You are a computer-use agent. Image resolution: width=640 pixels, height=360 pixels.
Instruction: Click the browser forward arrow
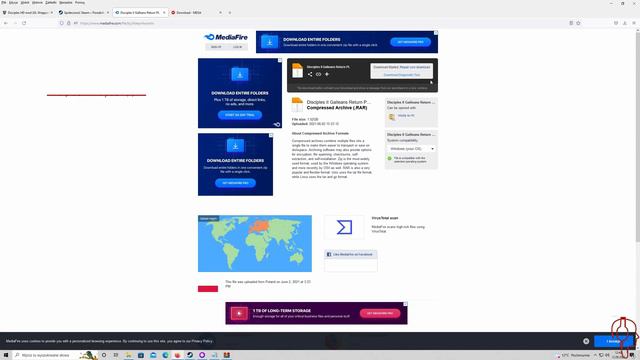(x=15, y=23)
